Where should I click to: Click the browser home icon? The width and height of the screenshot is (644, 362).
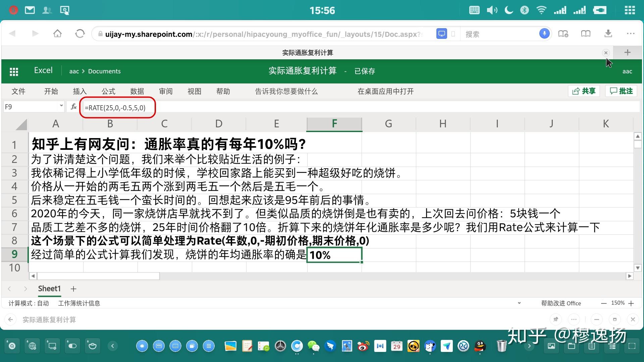tap(57, 34)
